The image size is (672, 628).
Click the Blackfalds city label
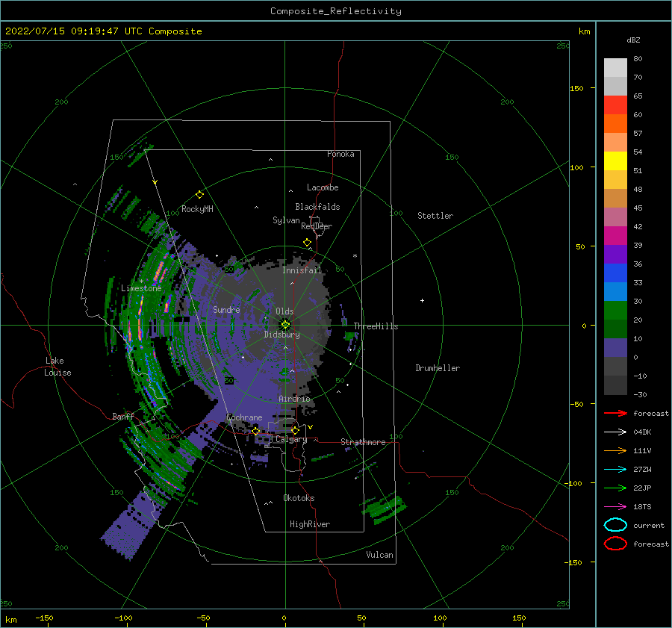coord(317,207)
